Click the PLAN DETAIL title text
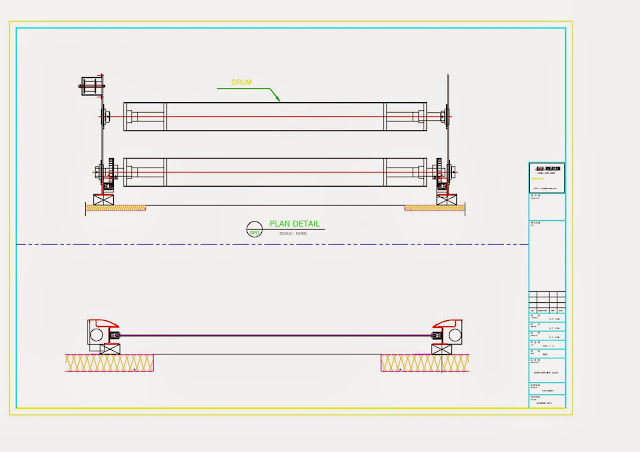 tap(294, 224)
